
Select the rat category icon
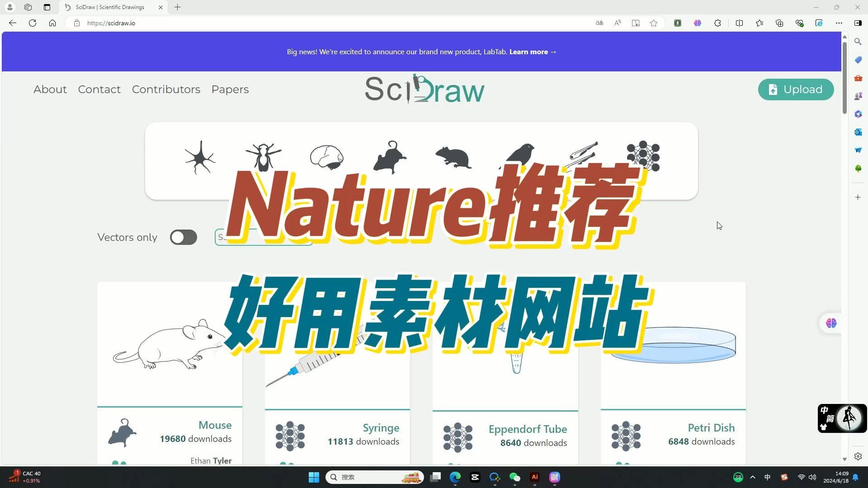tap(453, 157)
